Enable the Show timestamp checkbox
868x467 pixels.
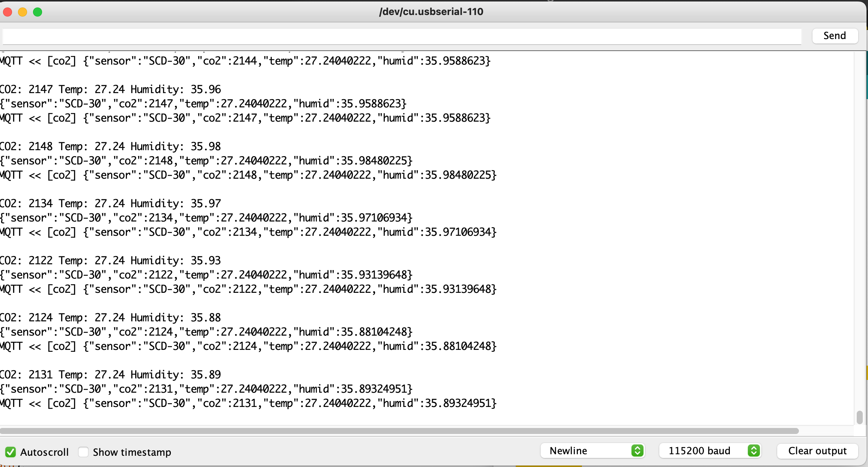(83, 452)
